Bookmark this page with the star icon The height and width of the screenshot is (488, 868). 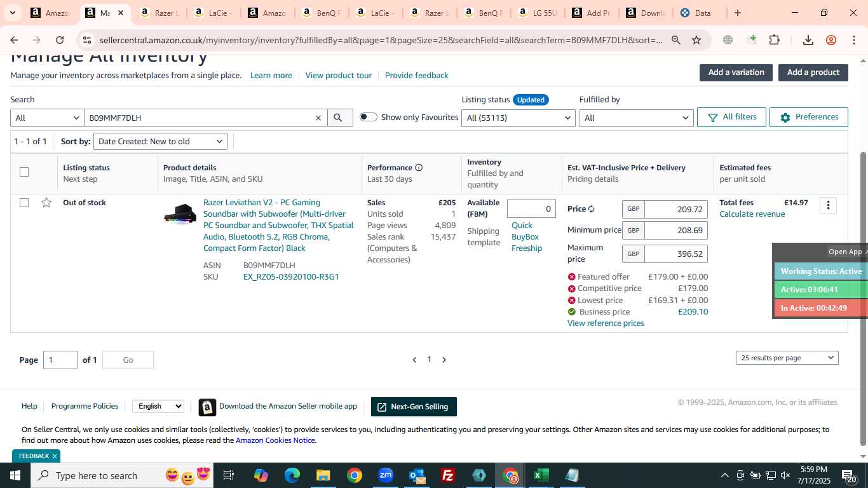tap(696, 40)
